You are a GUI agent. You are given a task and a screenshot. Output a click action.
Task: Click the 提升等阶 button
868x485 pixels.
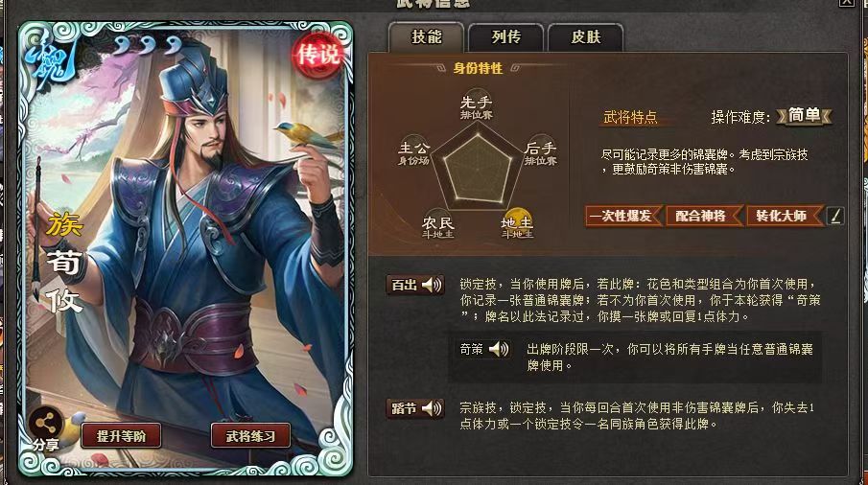tap(121, 436)
